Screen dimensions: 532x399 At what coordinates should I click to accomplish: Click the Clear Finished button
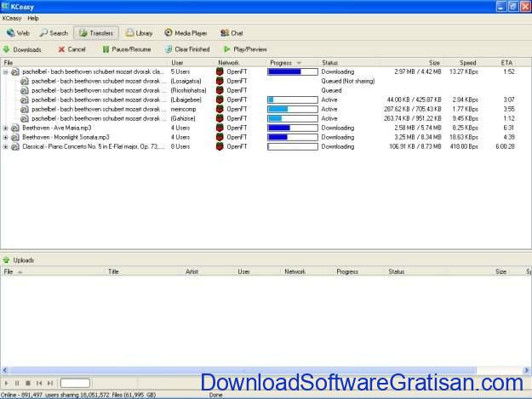click(x=187, y=49)
